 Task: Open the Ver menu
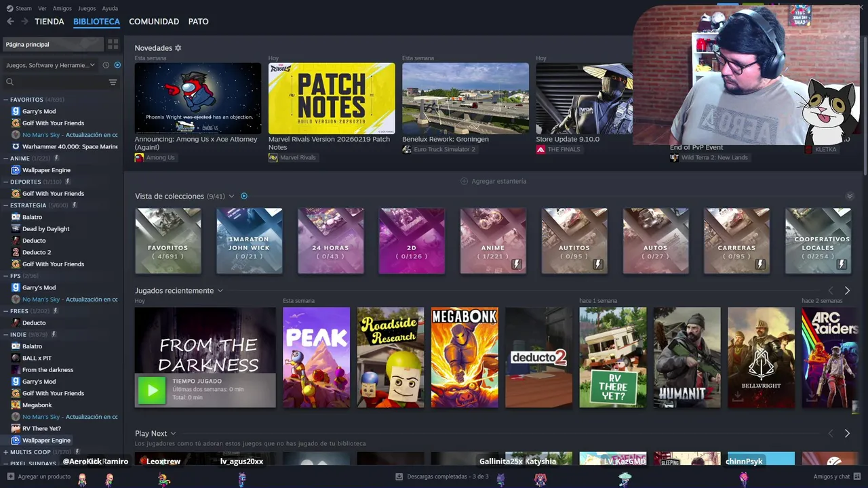pos(42,8)
